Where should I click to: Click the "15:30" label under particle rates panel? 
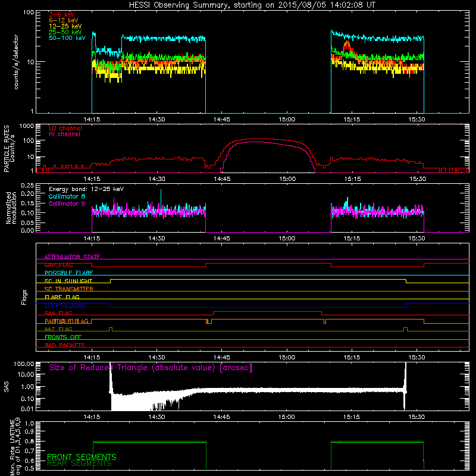tap(418, 179)
